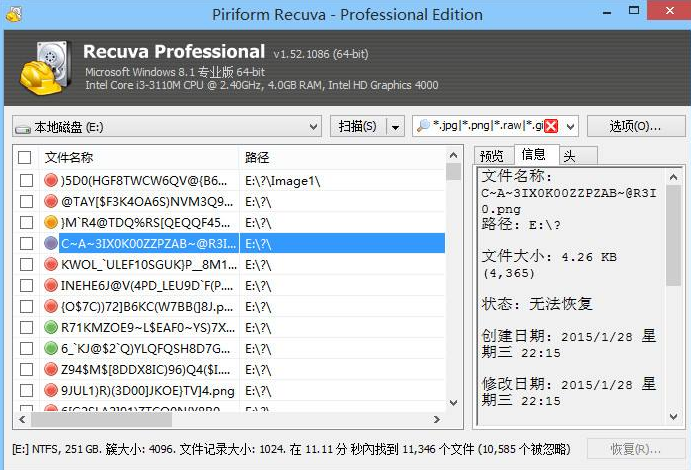Click the grey status dot of C~A~3IX0K00ZZPZAB file

click(51, 243)
